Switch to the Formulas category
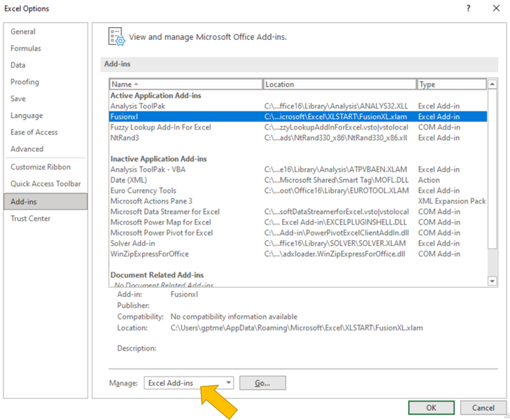Viewport: 510px width, 420px height. point(26,48)
